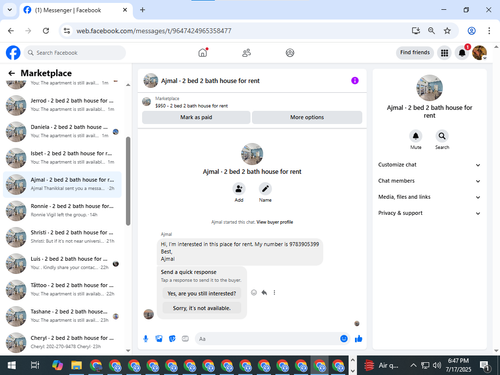
Task: Open Tattoo conversation in list
Action: point(62,289)
